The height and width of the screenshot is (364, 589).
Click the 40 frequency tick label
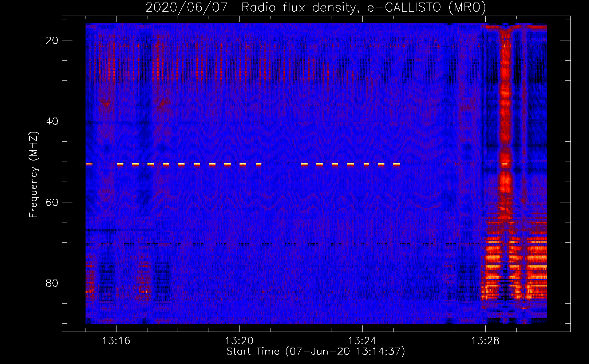52,121
